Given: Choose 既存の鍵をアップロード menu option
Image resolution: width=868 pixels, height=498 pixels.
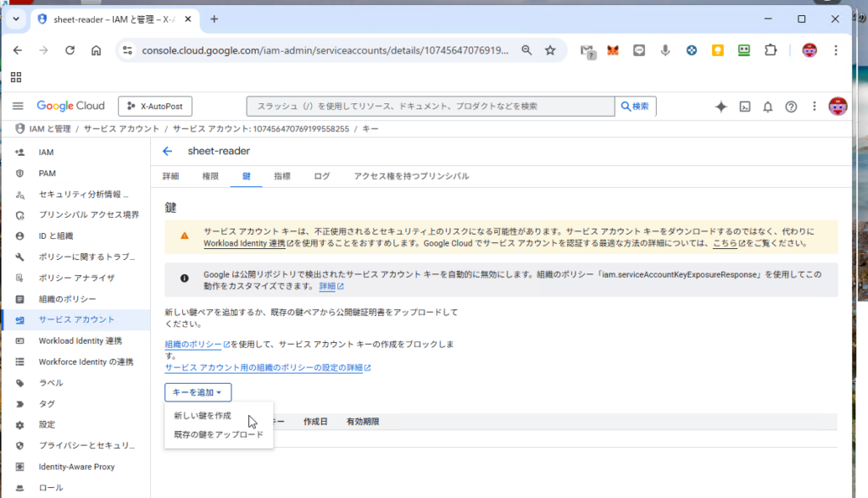Looking at the screenshot, I should point(218,434).
